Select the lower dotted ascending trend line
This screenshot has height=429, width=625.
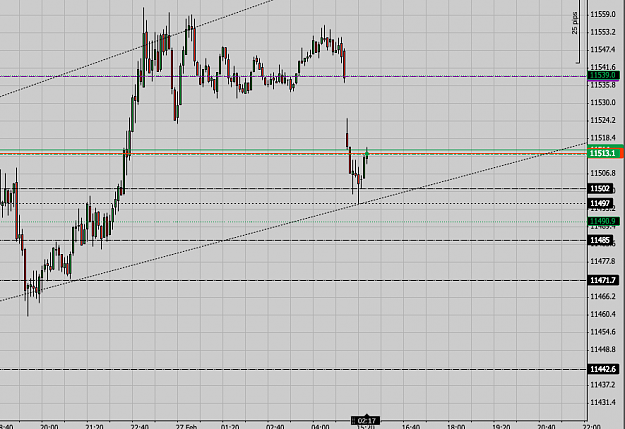click(x=294, y=221)
